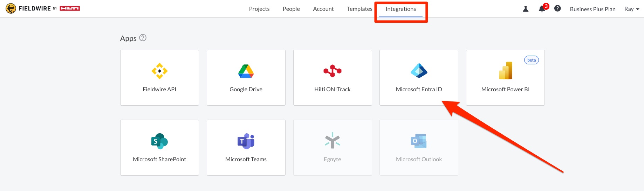The image size is (644, 191).
Task: Open the Microsoft Power BI label
Action: click(x=505, y=89)
